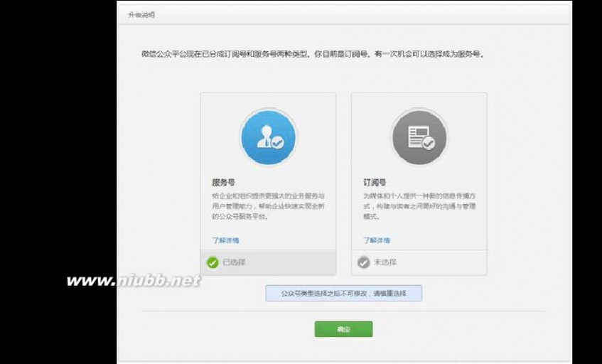
Task: Click the blue 服务号 service account icon
Action: point(269,137)
